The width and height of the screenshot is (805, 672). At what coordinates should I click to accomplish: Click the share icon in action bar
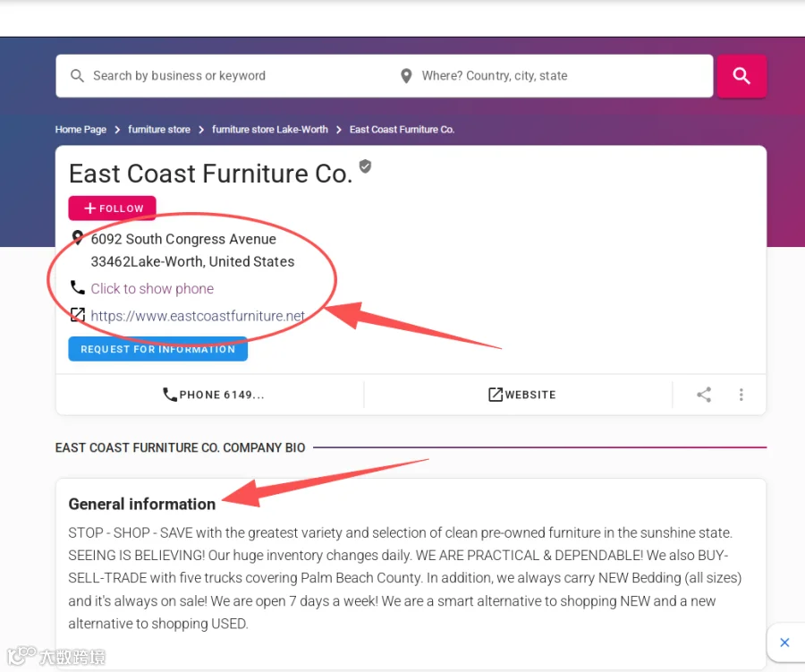(704, 395)
